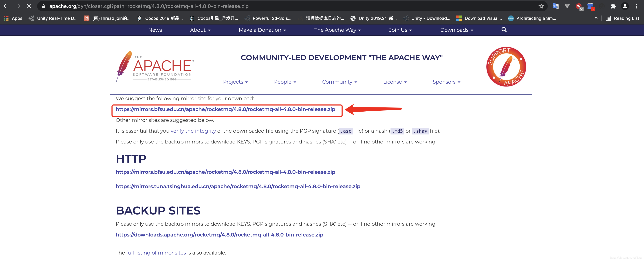Open (四)Thread.join bookmark

coord(107,18)
